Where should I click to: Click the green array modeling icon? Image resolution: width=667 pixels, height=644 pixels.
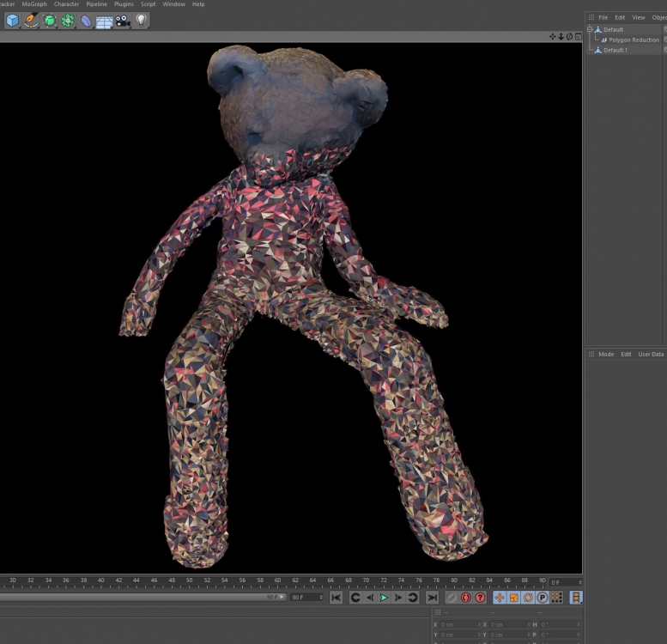point(68,21)
